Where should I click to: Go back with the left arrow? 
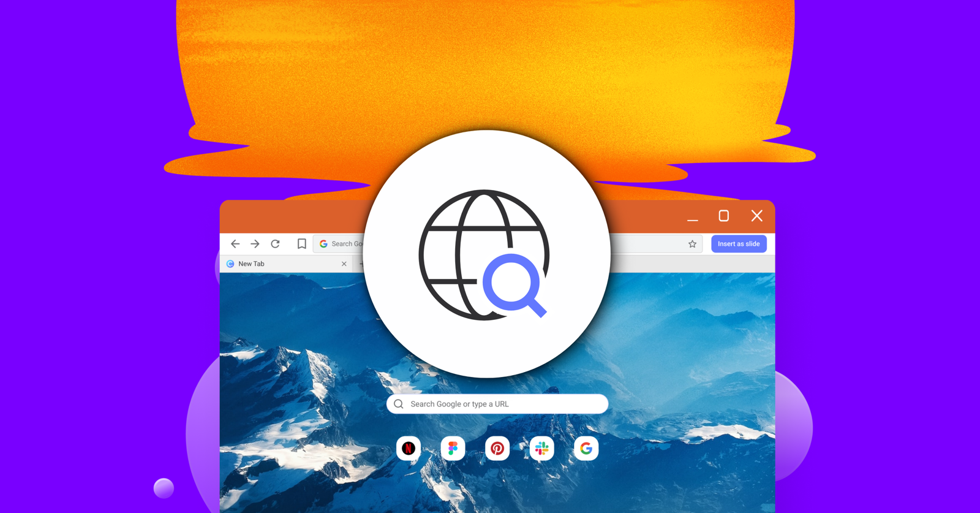tap(235, 244)
